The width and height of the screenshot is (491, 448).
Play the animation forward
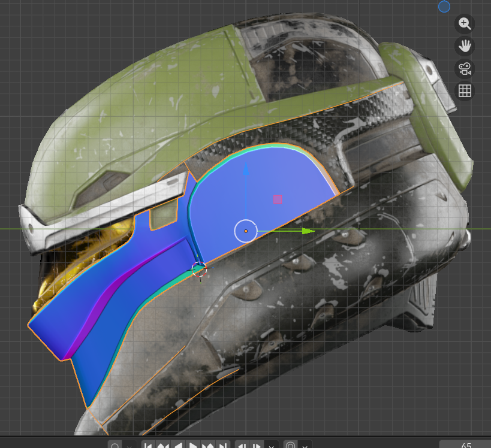(193, 445)
